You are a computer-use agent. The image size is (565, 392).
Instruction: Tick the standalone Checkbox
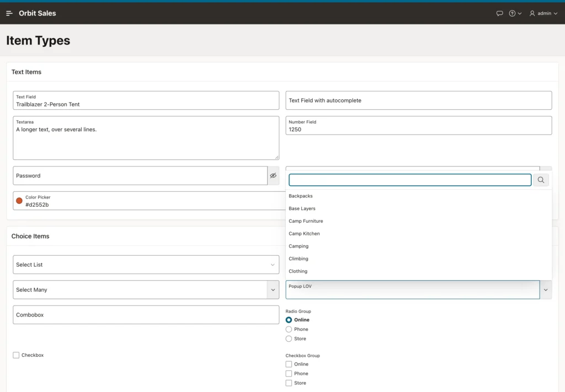coord(16,355)
